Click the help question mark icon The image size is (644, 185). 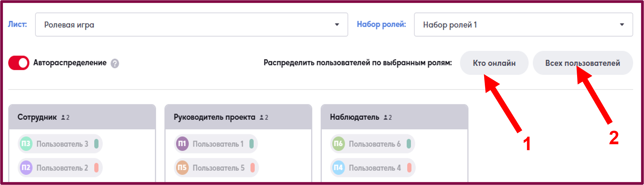[x=115, y=63]
